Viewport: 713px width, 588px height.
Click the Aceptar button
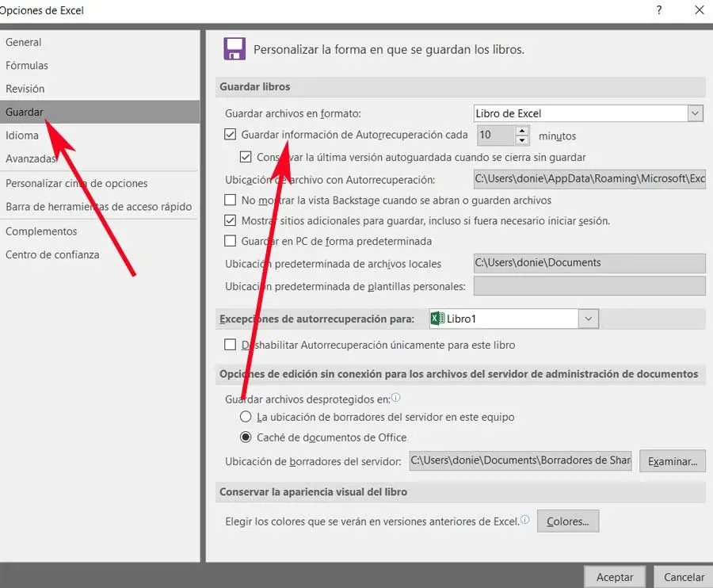615,577
